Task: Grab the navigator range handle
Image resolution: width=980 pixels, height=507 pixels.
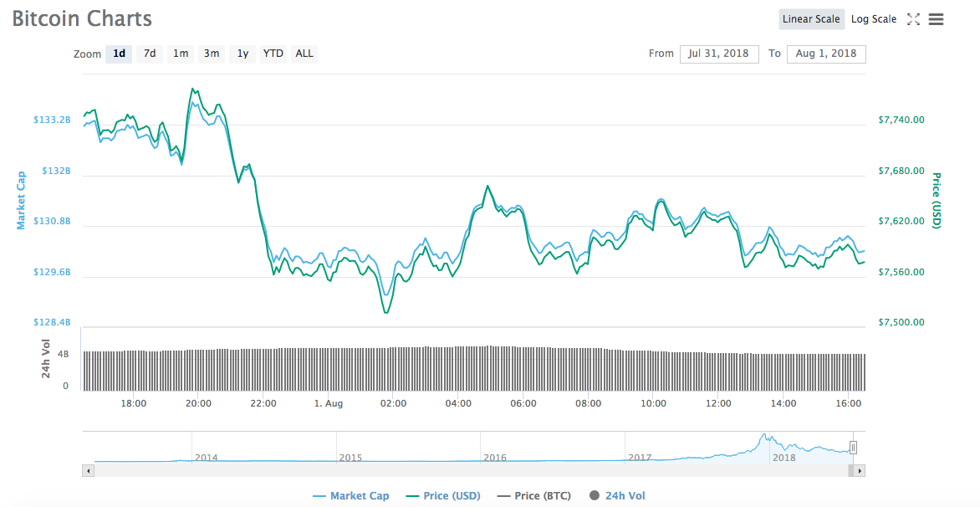Action: [x=853, y=448]
